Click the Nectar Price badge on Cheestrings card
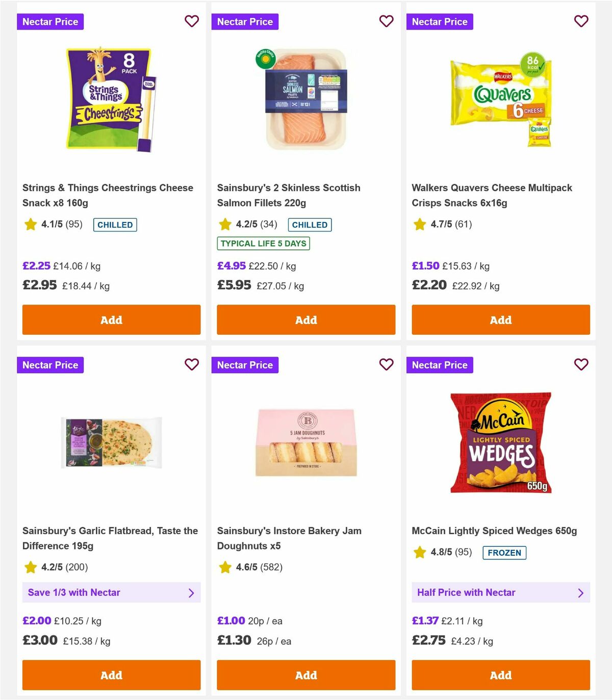Image resolution: width=612 pixels, height=700 pixels. pyautogui.click(x=50, y=21)
